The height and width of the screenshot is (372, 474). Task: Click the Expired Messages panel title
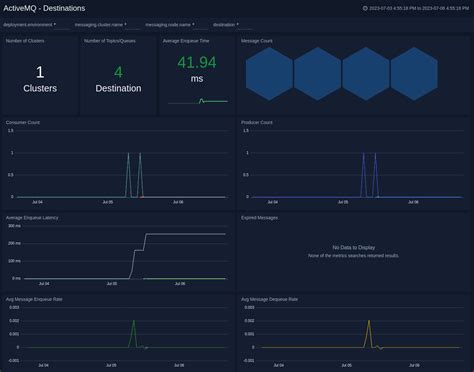point(259,218)
